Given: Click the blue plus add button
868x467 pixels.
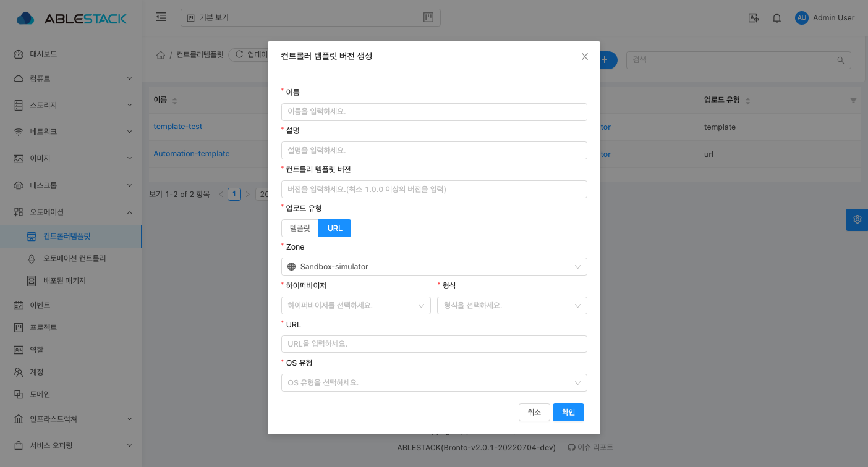Looking at the screenshot, I should coord(605,60).
